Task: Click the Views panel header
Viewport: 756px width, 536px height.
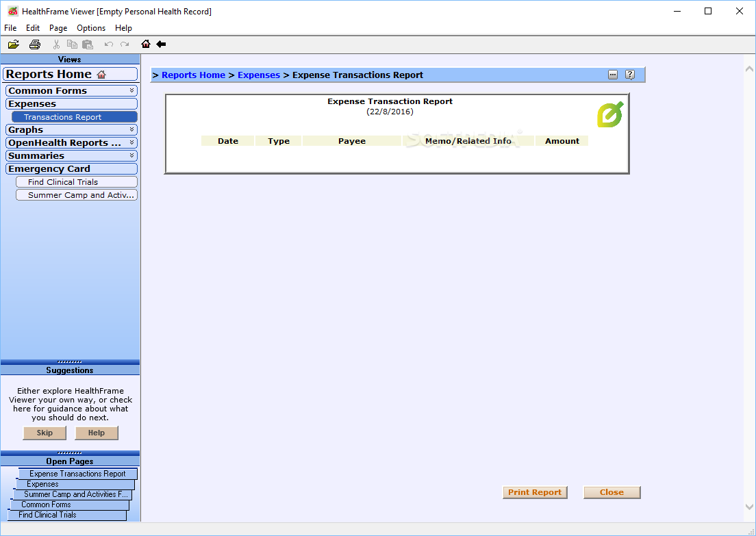Action: click(70, 60)
